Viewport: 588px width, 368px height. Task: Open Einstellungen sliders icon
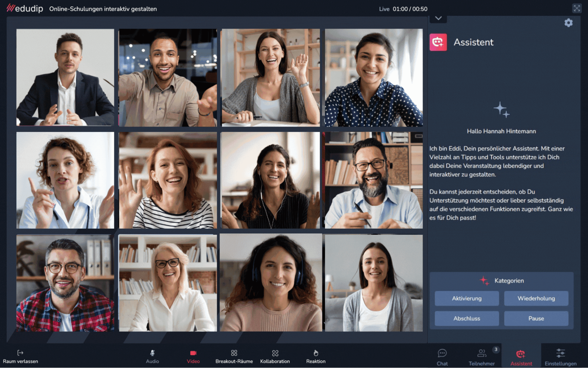[x=560, y=357]
